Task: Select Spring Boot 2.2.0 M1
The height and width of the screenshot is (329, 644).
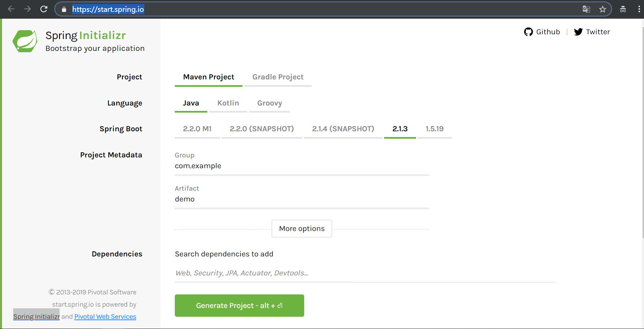Action: click(x=197, y=129)
